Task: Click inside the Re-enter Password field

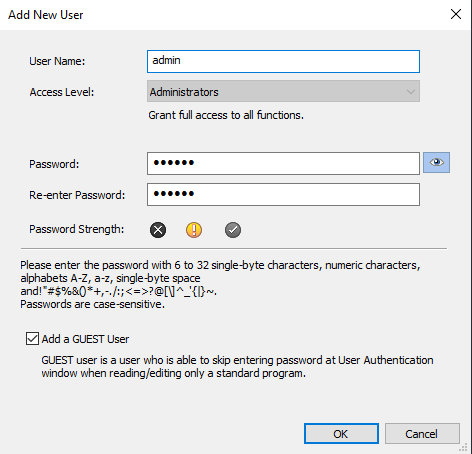Action: (283, 194)
